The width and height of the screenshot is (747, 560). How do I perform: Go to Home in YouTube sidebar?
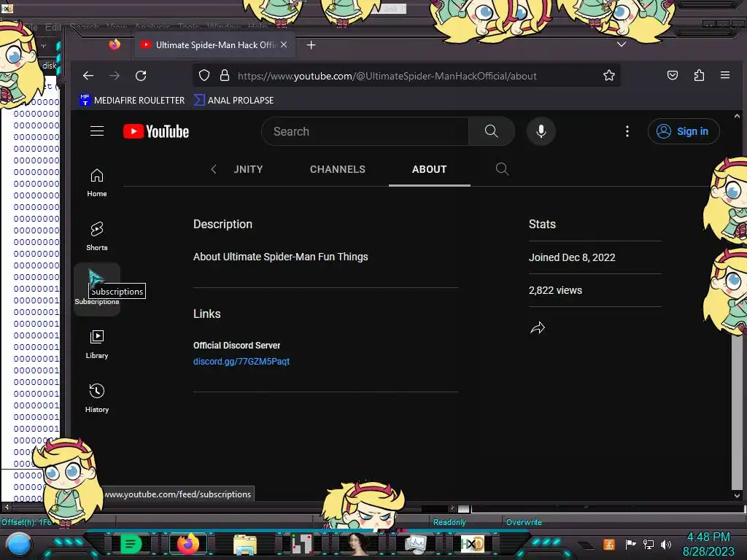point(97,183)
